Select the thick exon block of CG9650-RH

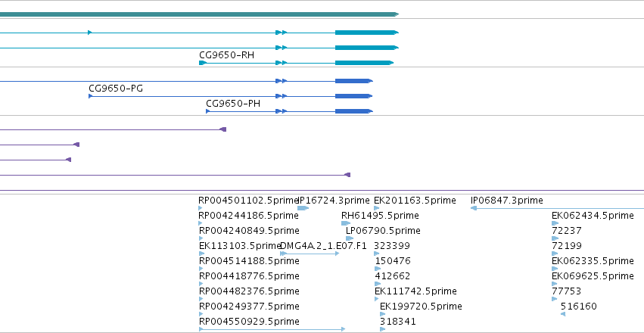364,63
